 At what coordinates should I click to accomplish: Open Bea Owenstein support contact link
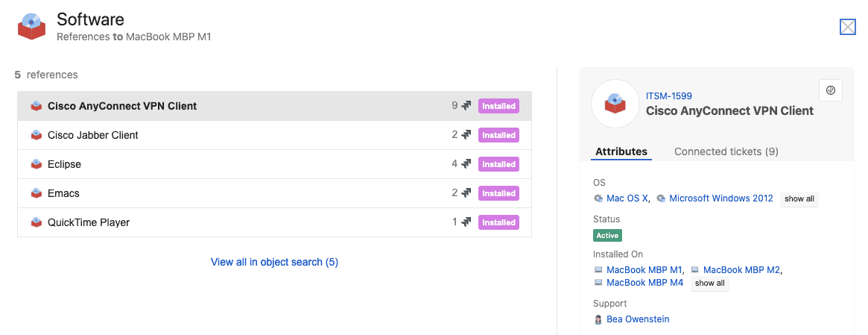(x=638, y=319)
